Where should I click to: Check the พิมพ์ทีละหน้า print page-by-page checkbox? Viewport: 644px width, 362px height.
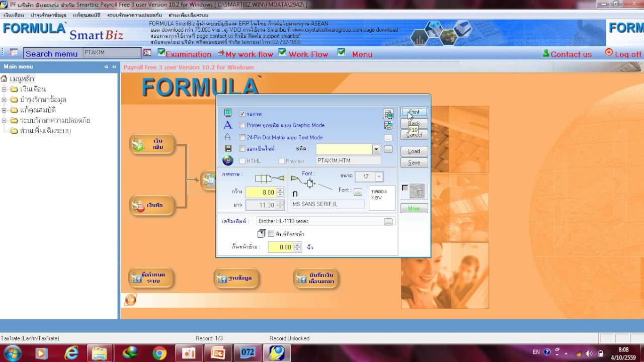(271, 234)
